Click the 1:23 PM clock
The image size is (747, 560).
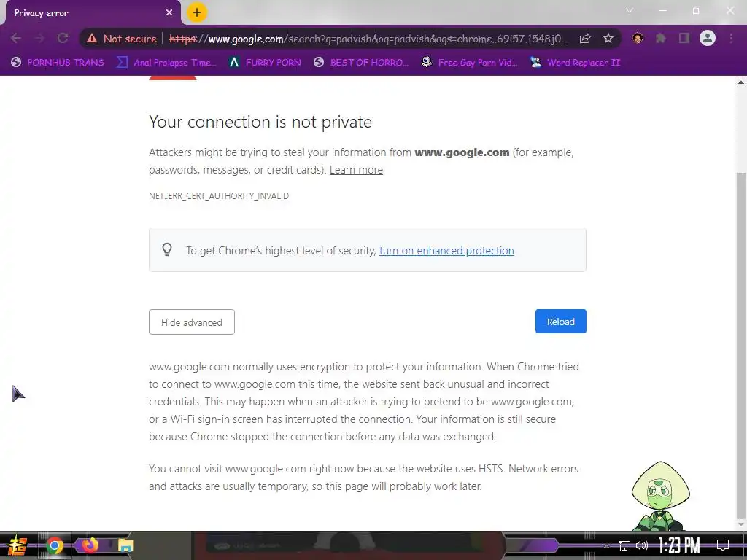679,545
